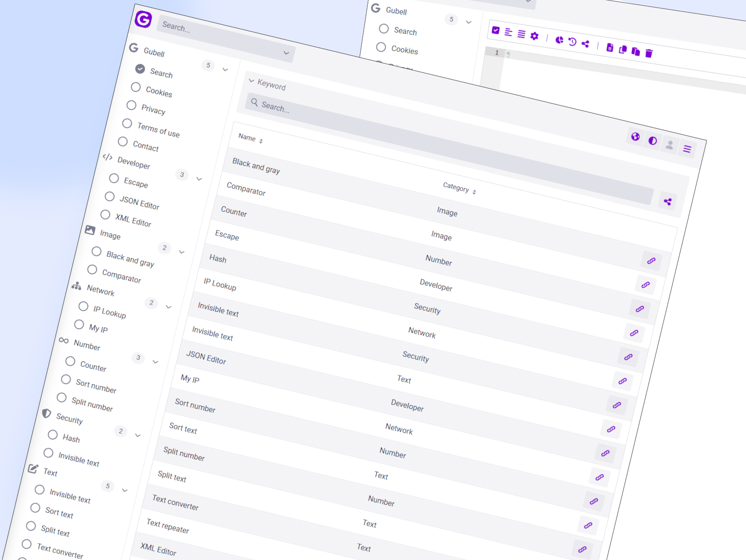Open the Privacy sidebar item
The width and height of the screenshot is (746, 560).
point(153,110)
